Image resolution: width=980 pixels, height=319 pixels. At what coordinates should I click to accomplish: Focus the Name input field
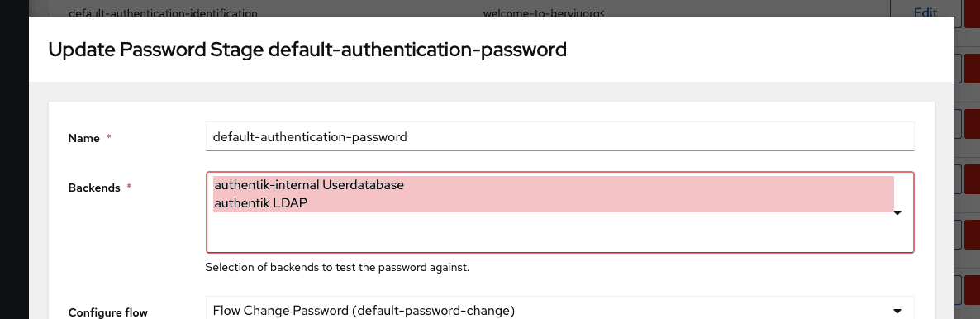coord(560,136)
